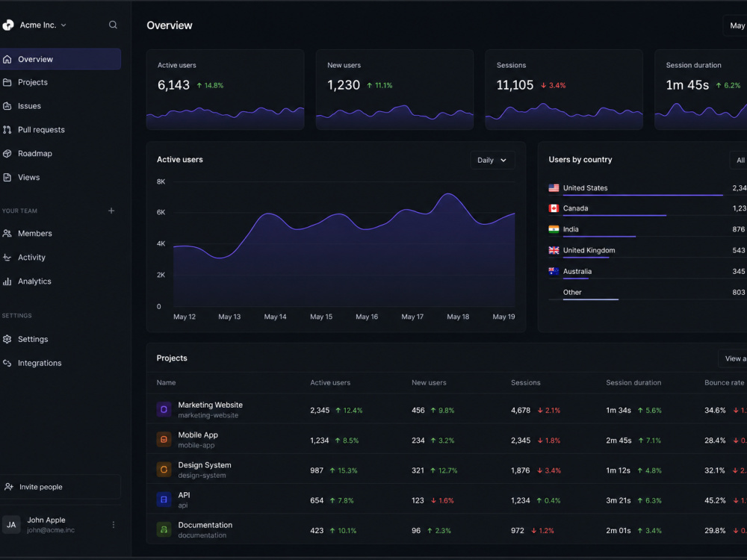Viewport: 747px width, 560px height.
Task: Click the Settings gear icon
Action: [7, 339]
